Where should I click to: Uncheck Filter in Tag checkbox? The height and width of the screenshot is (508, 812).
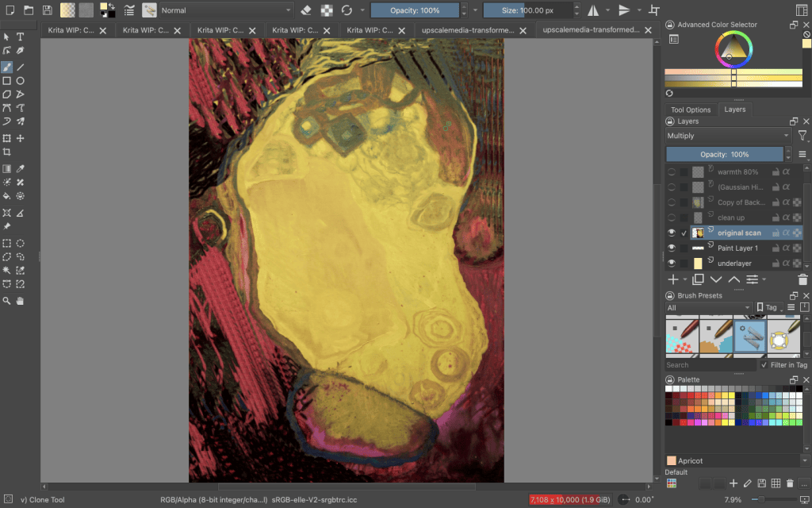pos(764,365)
